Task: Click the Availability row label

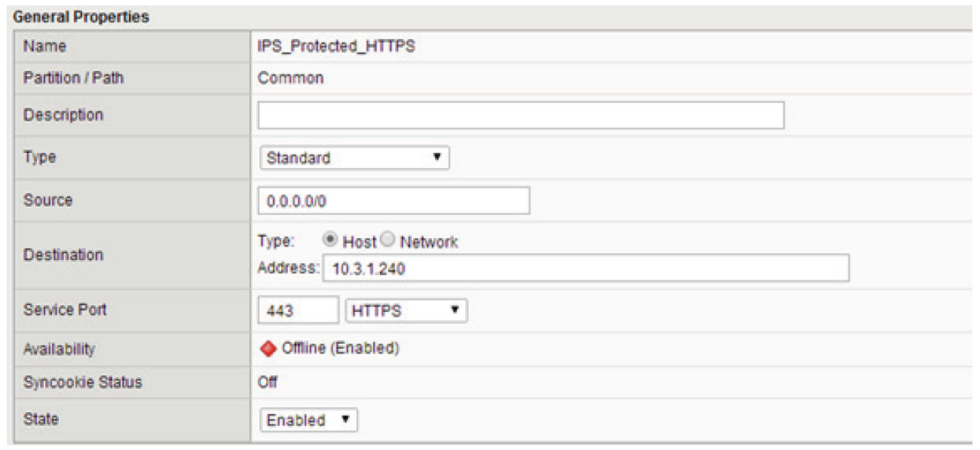Action: pyautogui.click(x=60, y=349)
